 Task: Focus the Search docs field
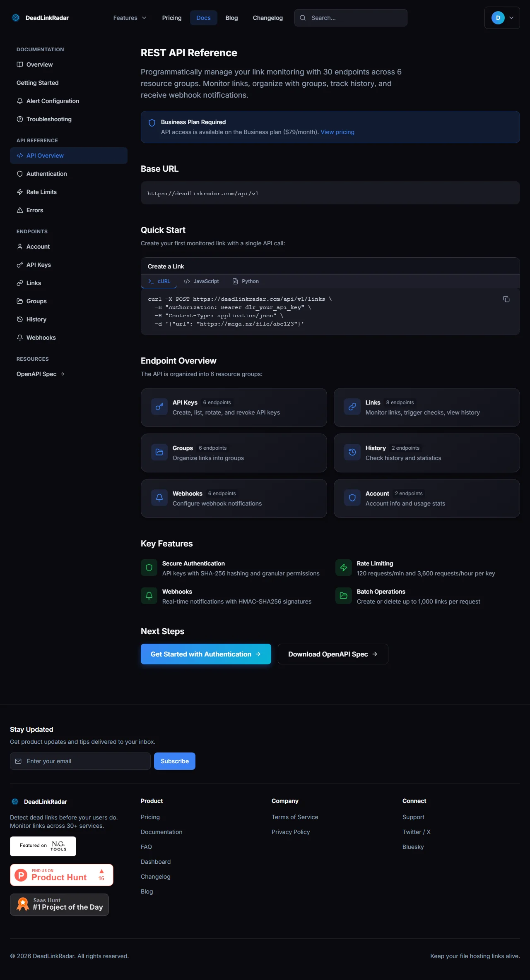tap(356, 18)
